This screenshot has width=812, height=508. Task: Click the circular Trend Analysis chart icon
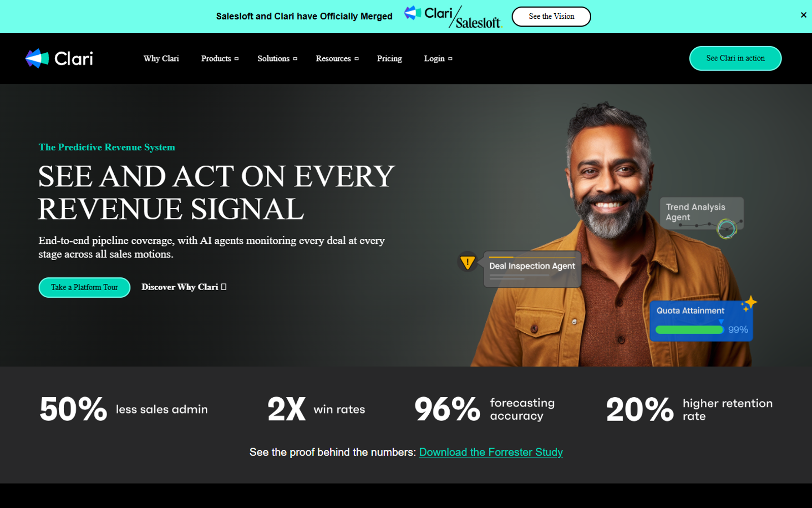point(727,229)
